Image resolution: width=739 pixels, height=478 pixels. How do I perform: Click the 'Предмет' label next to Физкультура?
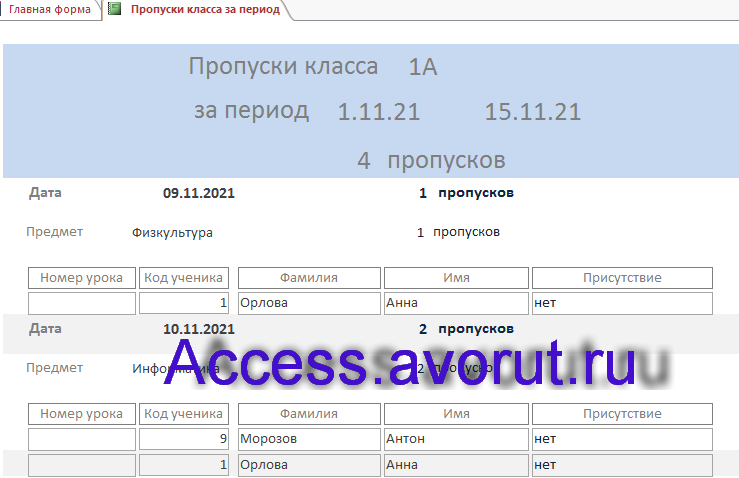[55, 232]
